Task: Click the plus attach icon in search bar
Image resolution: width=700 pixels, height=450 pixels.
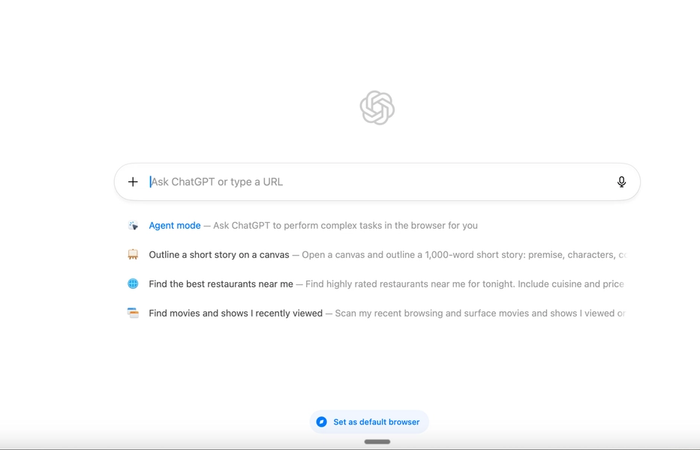Action: tap(133, 182)
